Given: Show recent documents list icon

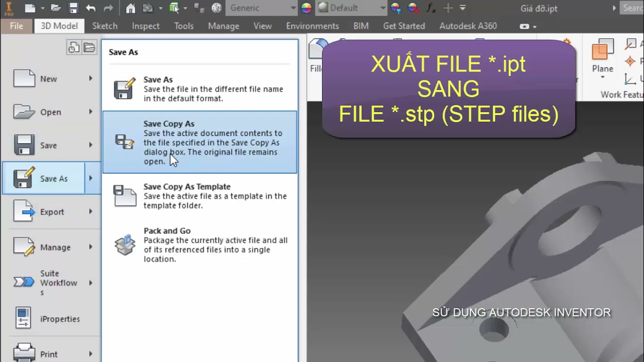Looking at the screenshot, I should 73,48.
